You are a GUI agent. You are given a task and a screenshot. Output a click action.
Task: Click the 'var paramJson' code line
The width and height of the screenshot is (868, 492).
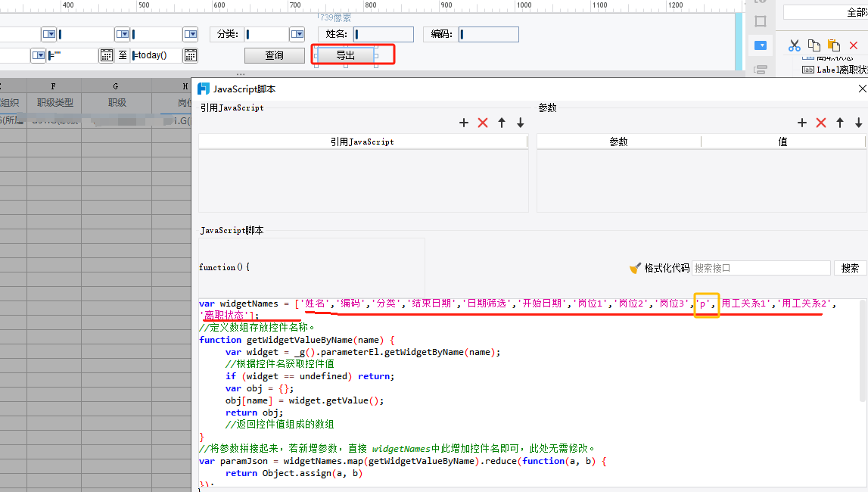(403, 461)
